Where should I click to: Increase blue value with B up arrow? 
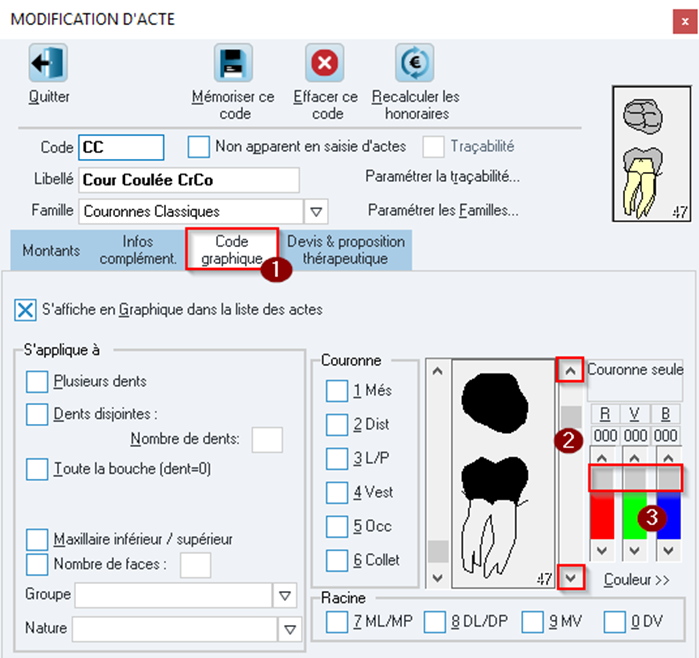pos(668,457)
